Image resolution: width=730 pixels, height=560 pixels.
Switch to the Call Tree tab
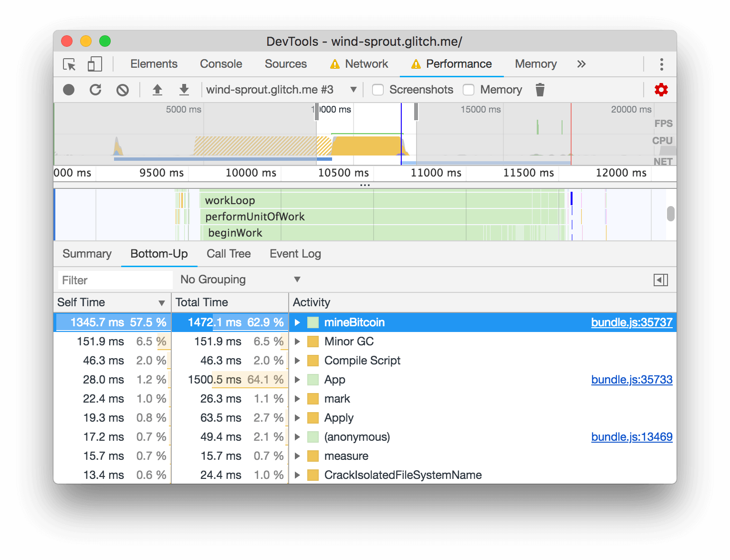click(x=229, y=254)
